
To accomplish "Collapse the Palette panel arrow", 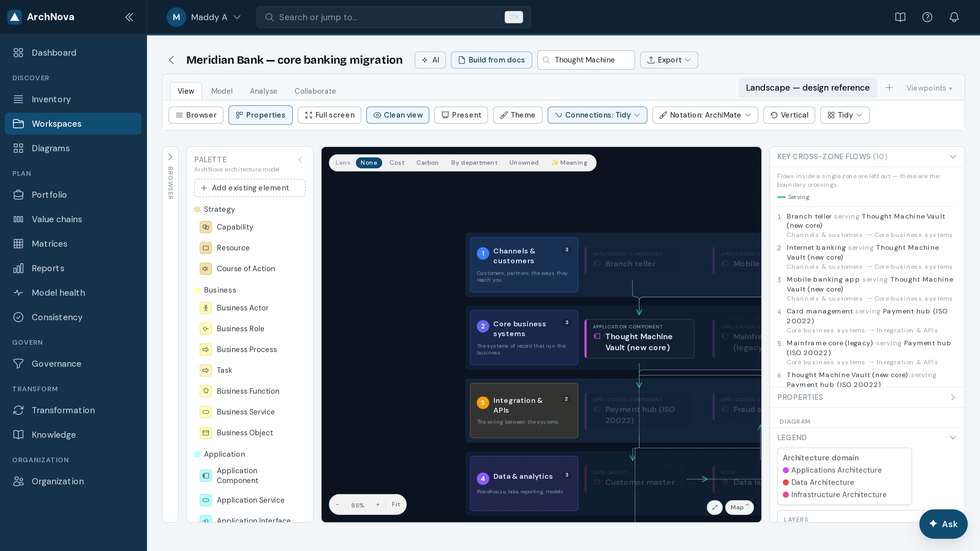I will click(300, 160).
